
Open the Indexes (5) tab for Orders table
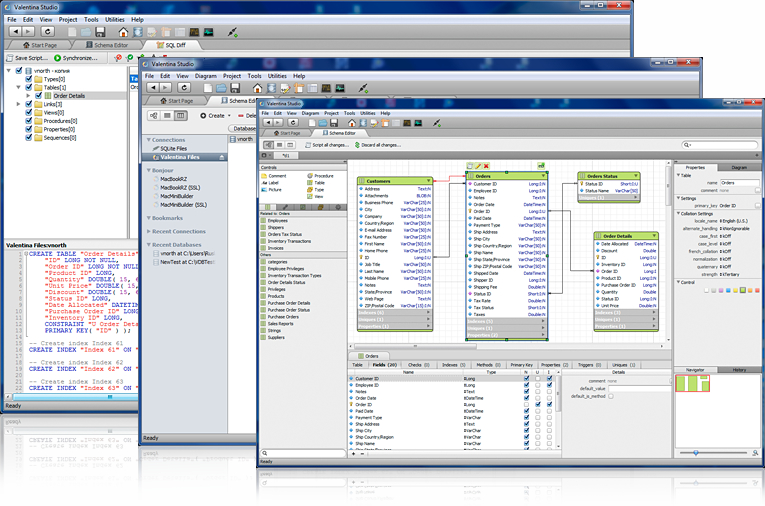tap(453, 365)
